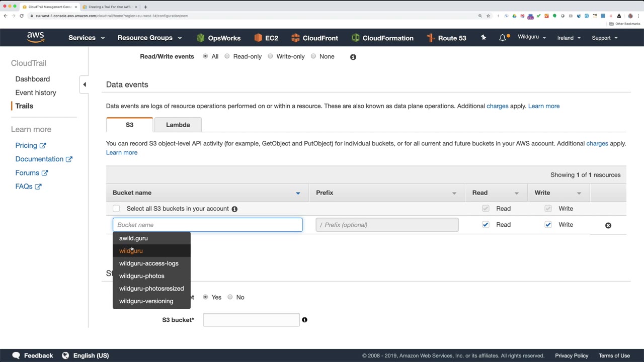Open the Gmail extension icon
644x362 pixels.
coord(522,16)
